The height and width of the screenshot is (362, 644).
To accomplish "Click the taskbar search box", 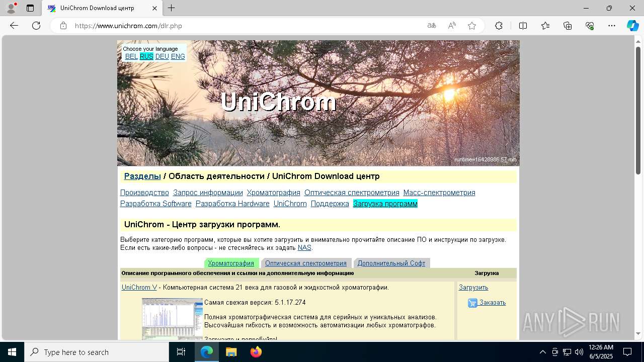I will (97, 352).
